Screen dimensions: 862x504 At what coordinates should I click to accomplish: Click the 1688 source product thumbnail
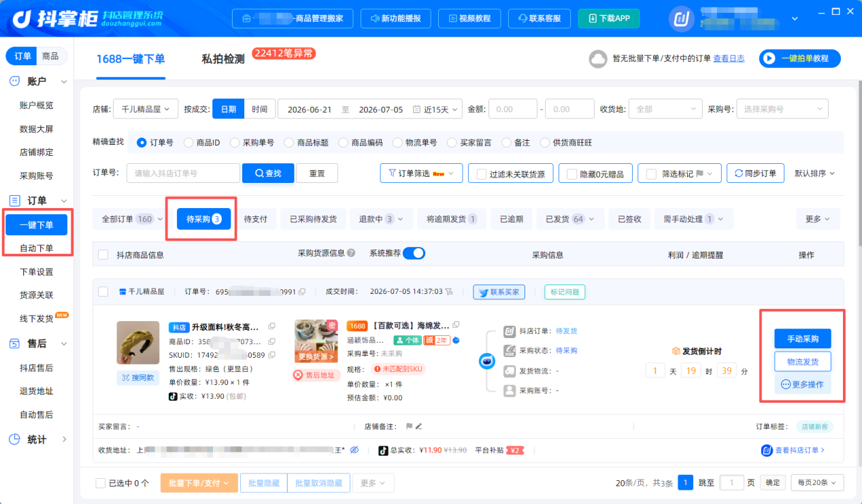(316, 341)
